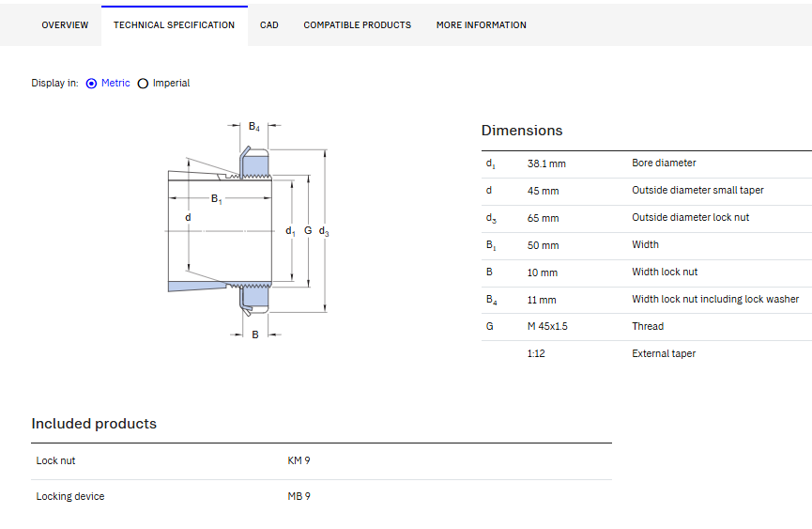
Task: Select the Metric radio button
Action: tap(91, 84)
